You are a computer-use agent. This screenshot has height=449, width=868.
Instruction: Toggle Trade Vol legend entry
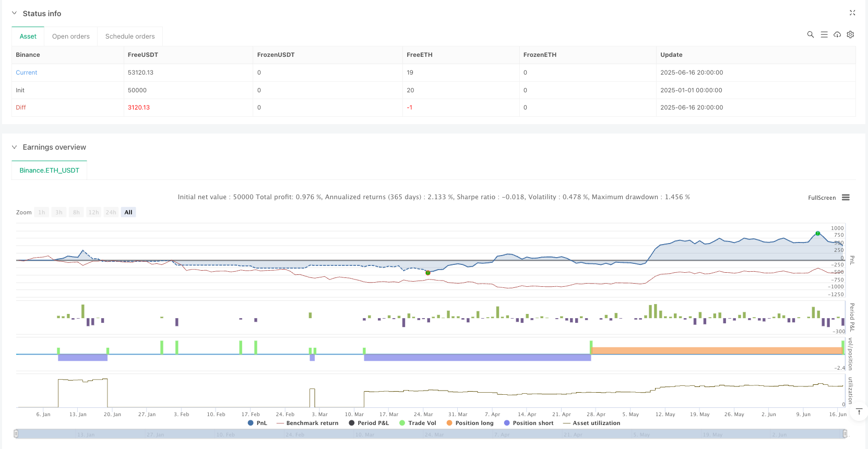pos(418,423)
